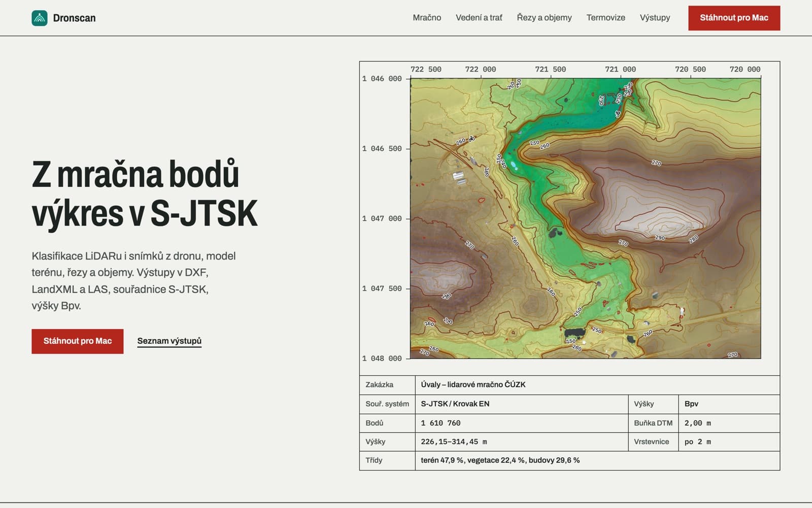
Task: Select Termovize in the navigation
Action: tap(605, 18)
